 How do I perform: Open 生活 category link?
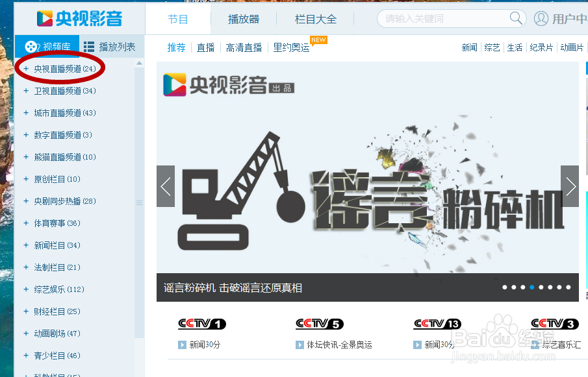(x=515, y=47)
